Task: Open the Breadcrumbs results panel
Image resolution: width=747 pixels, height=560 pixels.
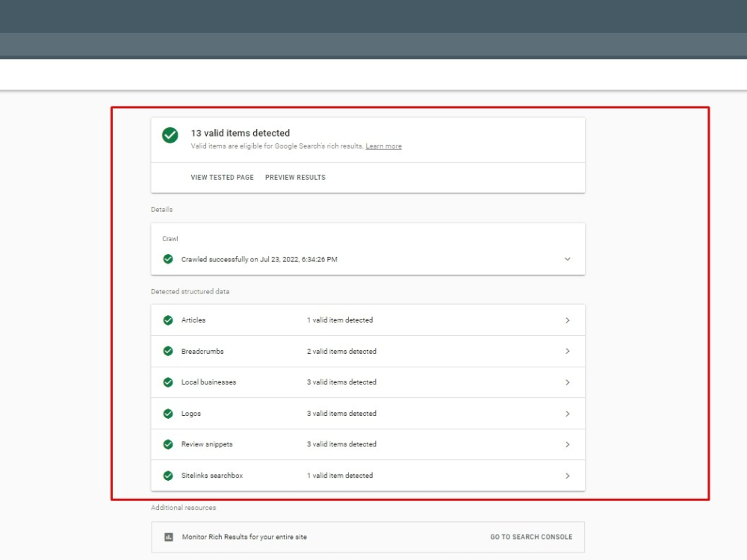Action: [x=567, y=351]
